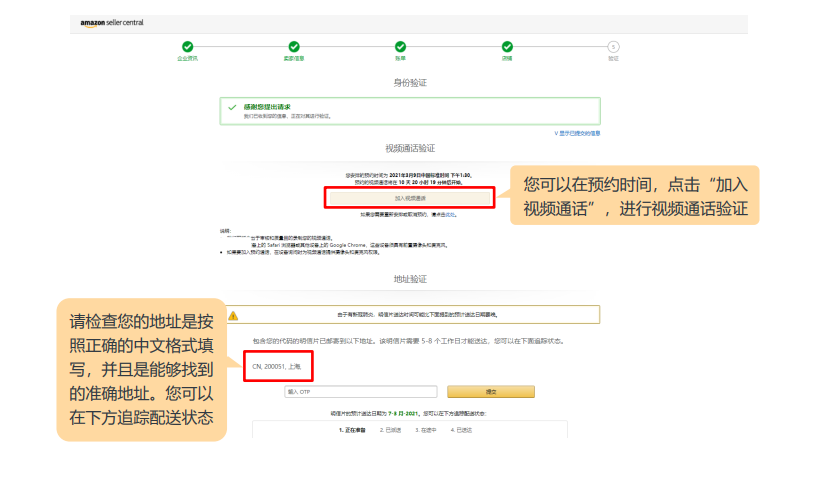Click the address text CN, 200051, 上海
This screenshot has height=485, width=816.
pyautogui.click(x=276, y=366)
